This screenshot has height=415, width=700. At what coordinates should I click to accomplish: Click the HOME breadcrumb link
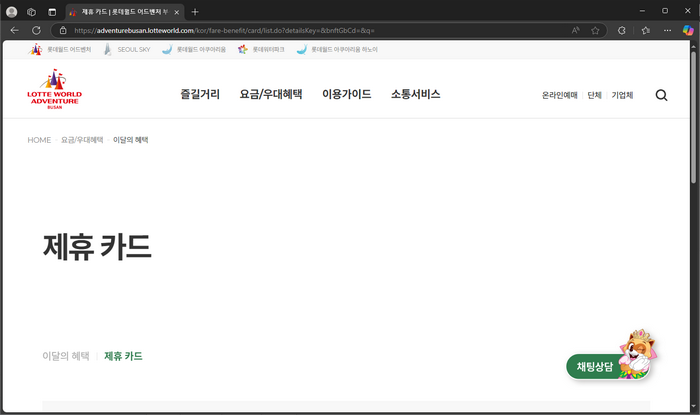coord(39,140)
